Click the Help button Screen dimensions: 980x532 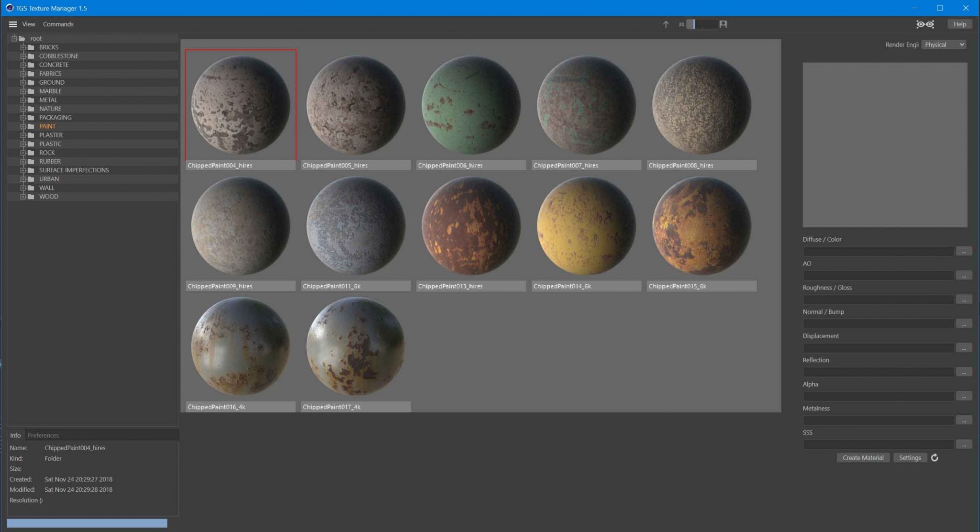pyautogui.click(x=960, y=24)
